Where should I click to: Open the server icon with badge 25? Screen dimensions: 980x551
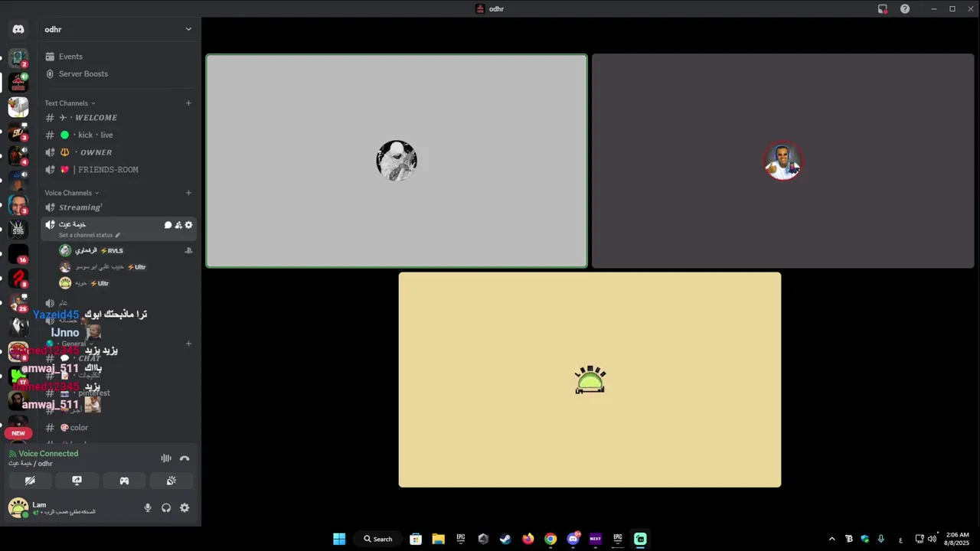(x=18, y=302)
